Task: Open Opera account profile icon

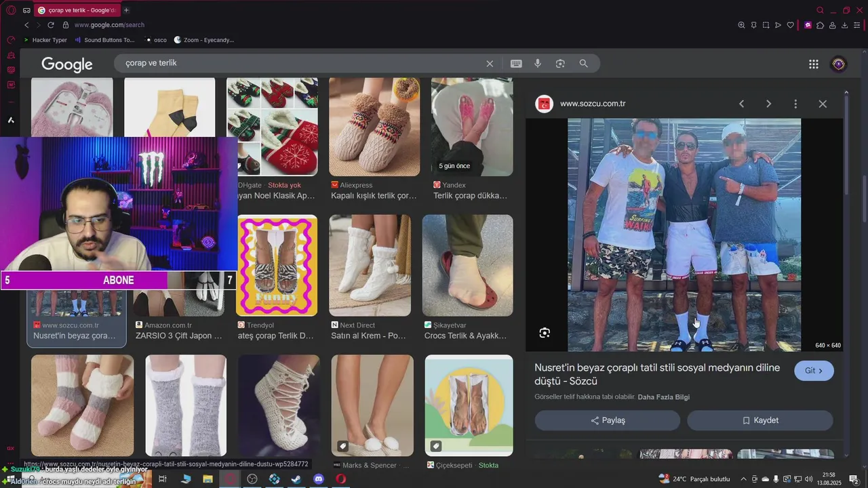Action: pos(833,25)
